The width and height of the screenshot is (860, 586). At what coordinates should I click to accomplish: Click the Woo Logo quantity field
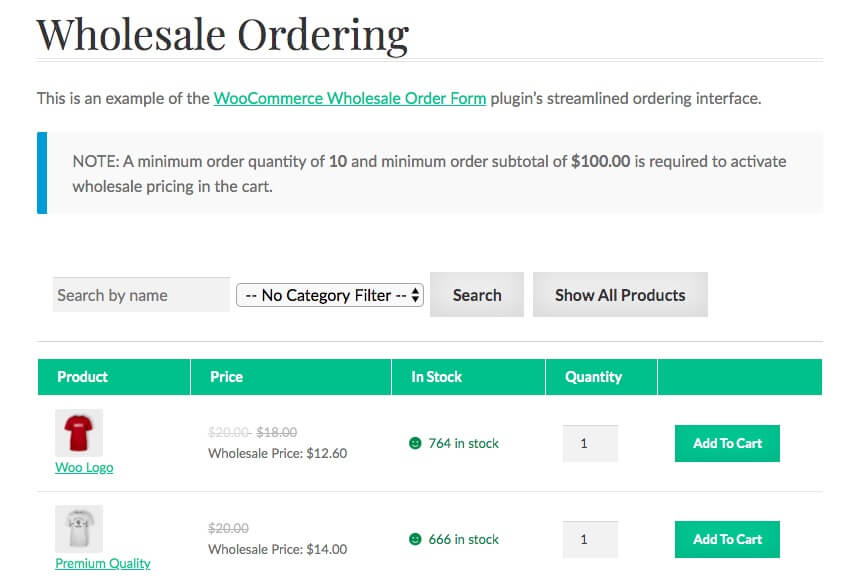point(590,443)
